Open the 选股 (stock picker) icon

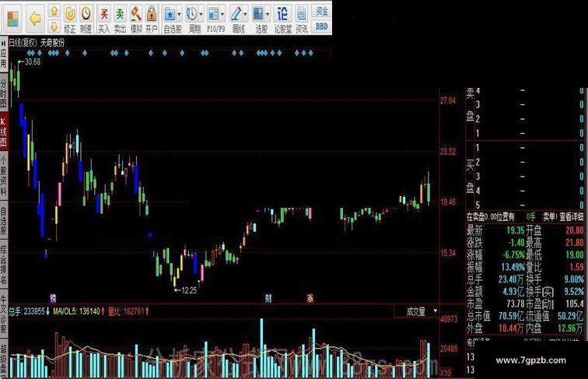pyautogui.click(x=258, y=15)
